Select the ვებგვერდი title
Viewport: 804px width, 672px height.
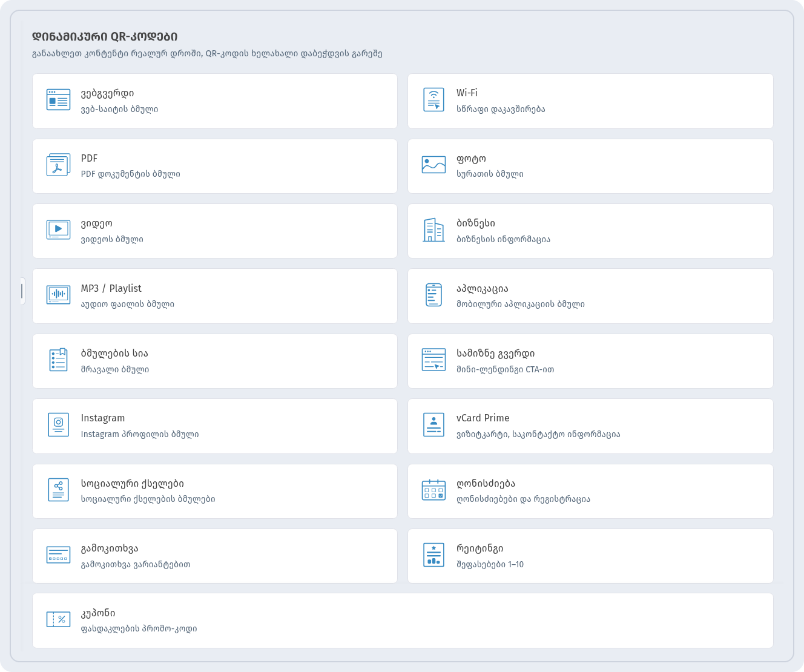[108, 93]
